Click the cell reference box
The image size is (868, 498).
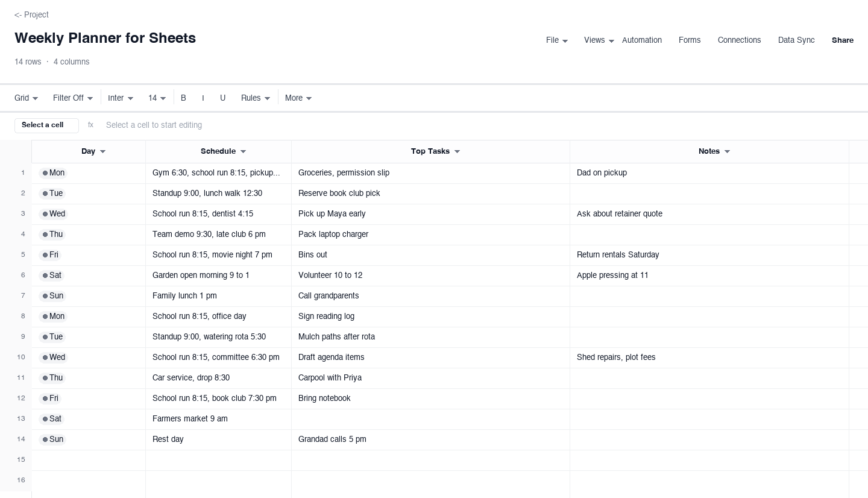point(46,125)
